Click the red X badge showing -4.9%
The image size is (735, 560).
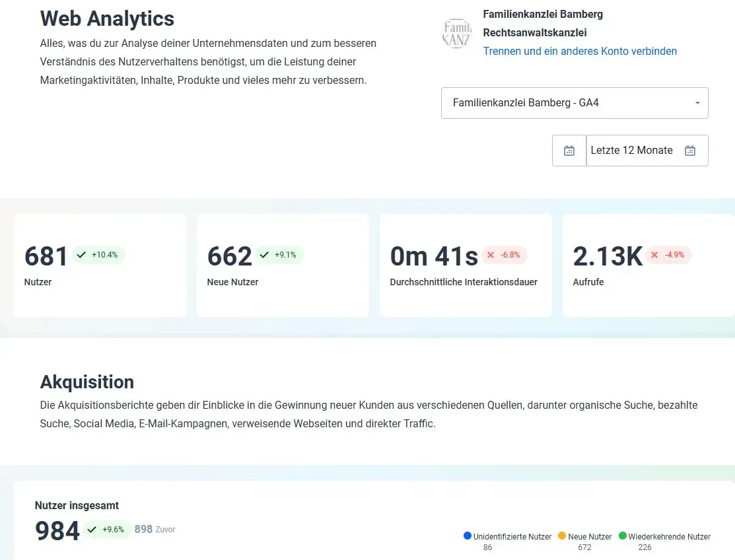click(x=668, y=255)
